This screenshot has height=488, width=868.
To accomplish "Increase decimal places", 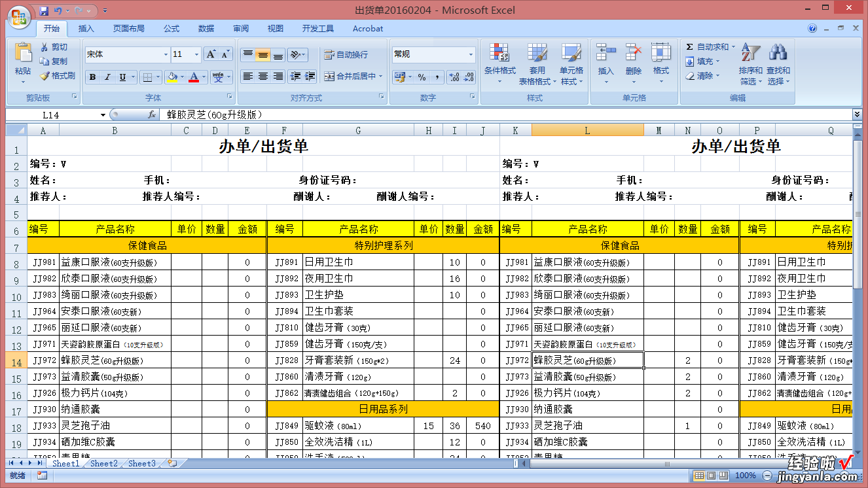I will (x=454, y=77).
